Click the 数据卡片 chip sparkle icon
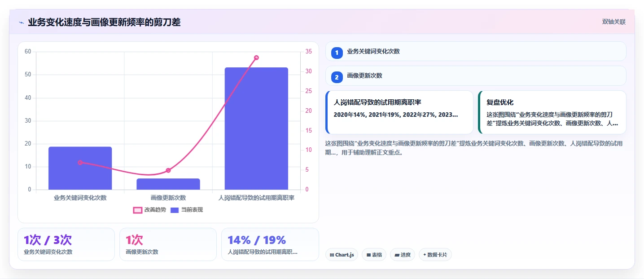 click(425, 255)
